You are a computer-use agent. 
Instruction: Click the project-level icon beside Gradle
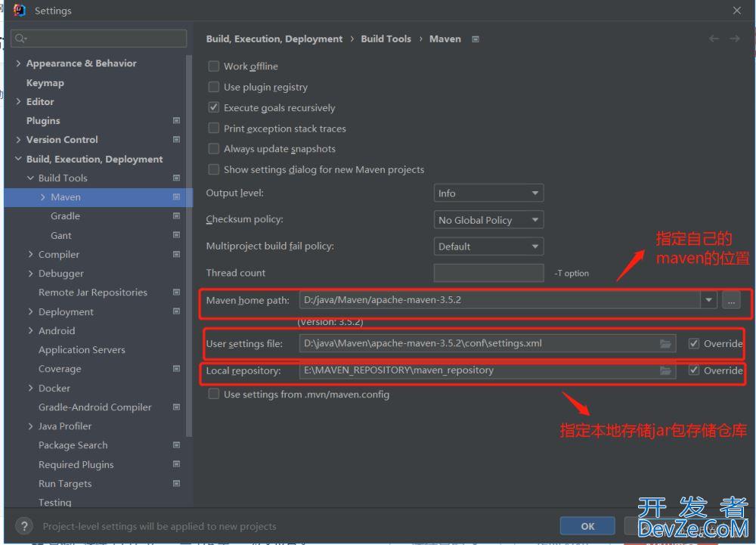pos(176,216)
